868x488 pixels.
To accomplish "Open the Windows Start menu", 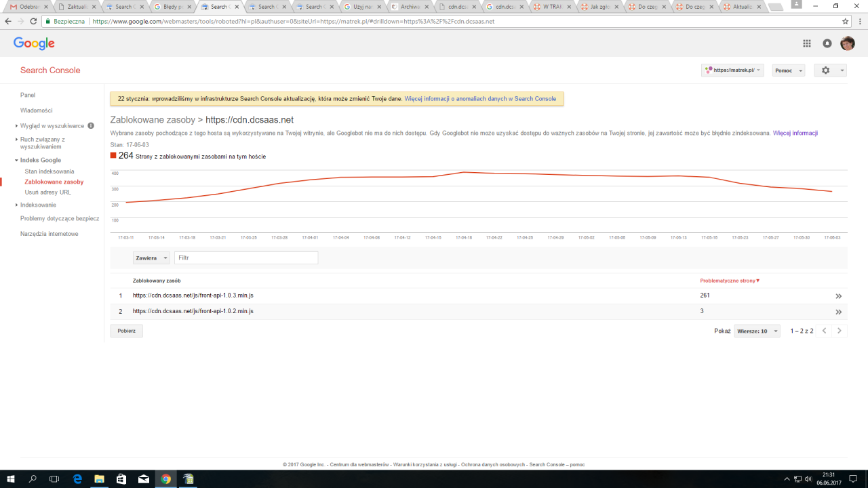I will [x=10, y=479].
